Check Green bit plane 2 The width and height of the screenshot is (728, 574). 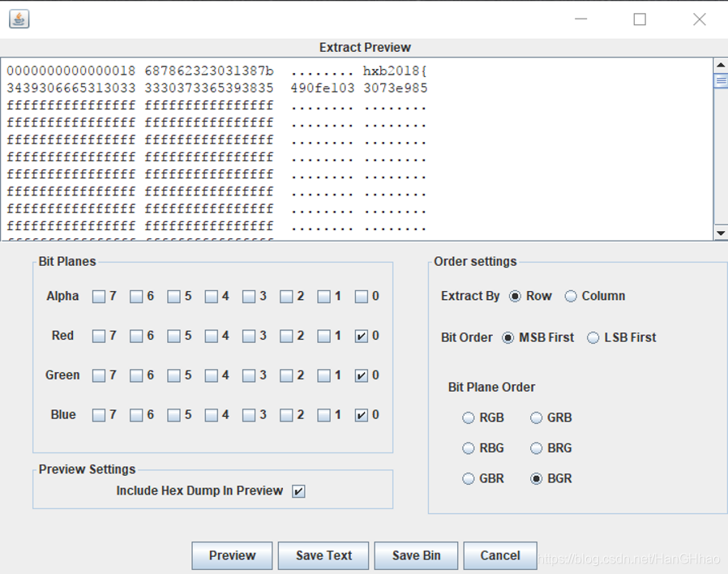(x=286, y=375)
